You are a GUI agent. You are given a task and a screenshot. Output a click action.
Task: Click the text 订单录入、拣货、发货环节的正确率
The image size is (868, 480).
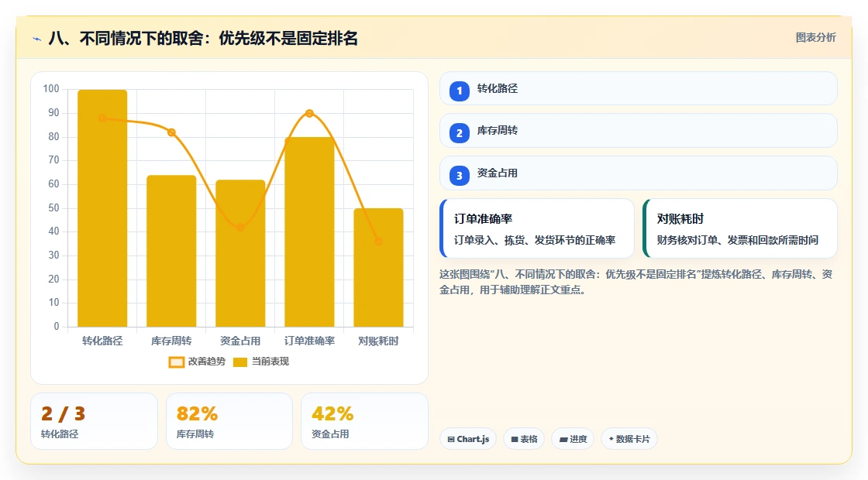pos(535,240)
